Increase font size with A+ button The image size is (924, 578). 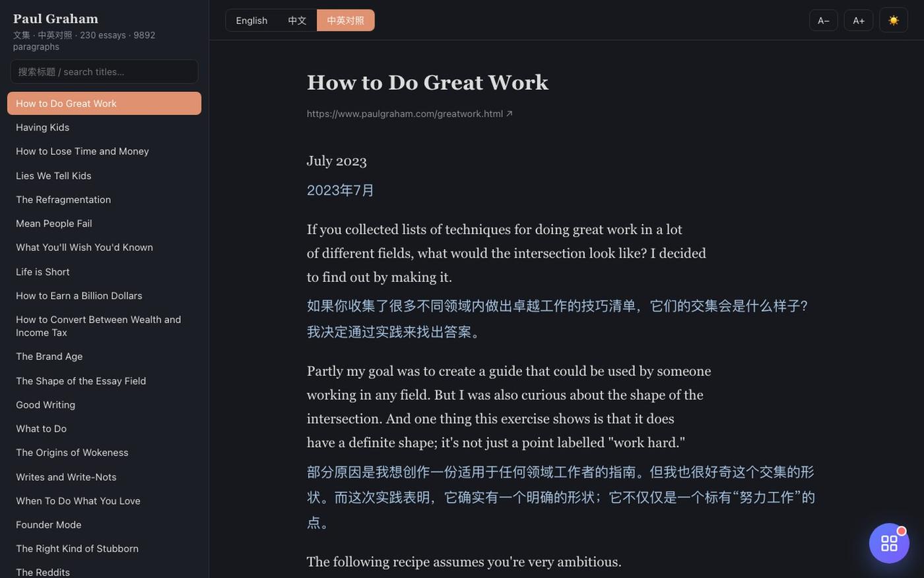point(858,20)
